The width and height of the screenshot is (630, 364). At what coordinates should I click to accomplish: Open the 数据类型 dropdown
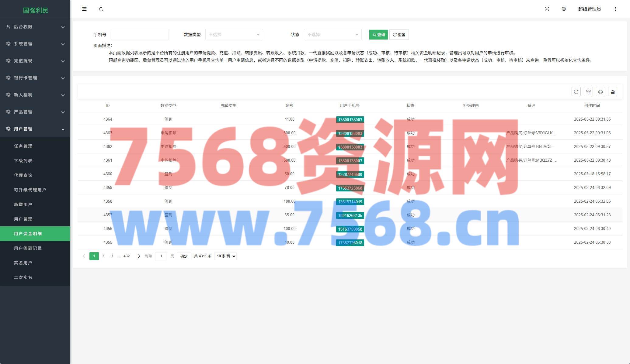click(x=234, y=35)
